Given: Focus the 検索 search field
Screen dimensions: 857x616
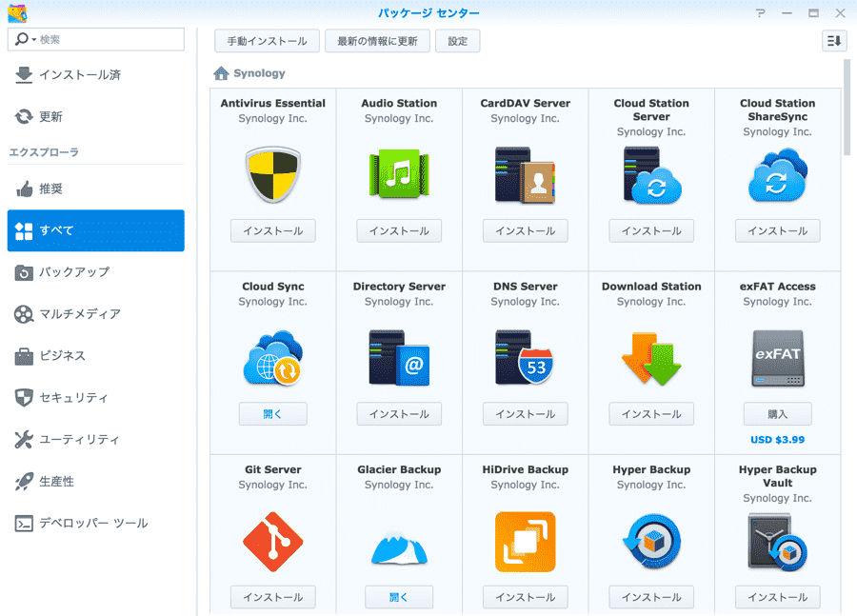Looking at the screenshot, I should pyautogui.click(x=96, y=39).
